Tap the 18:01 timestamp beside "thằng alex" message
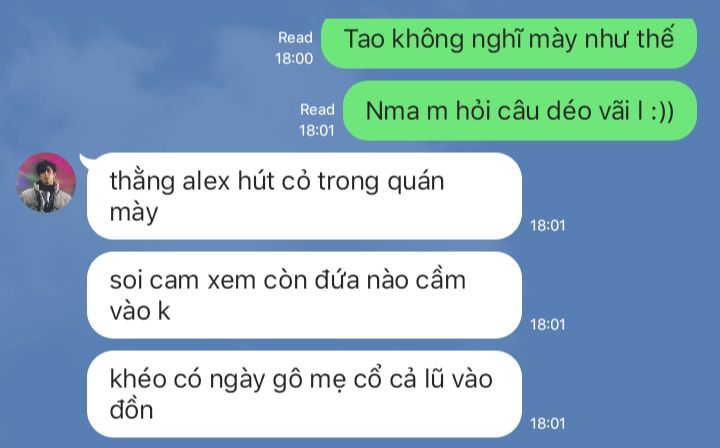This screenshot has width=720, height=448. tap(548, 225)
